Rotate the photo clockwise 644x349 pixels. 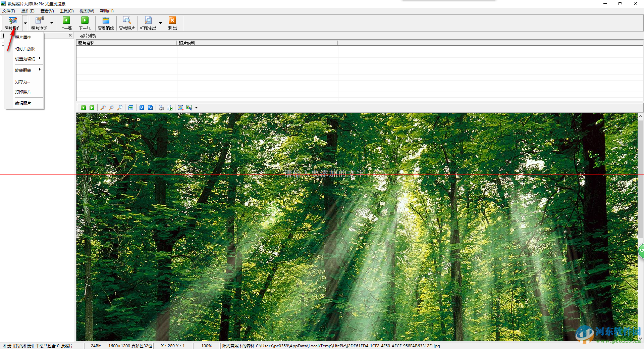tap(142, 108)
